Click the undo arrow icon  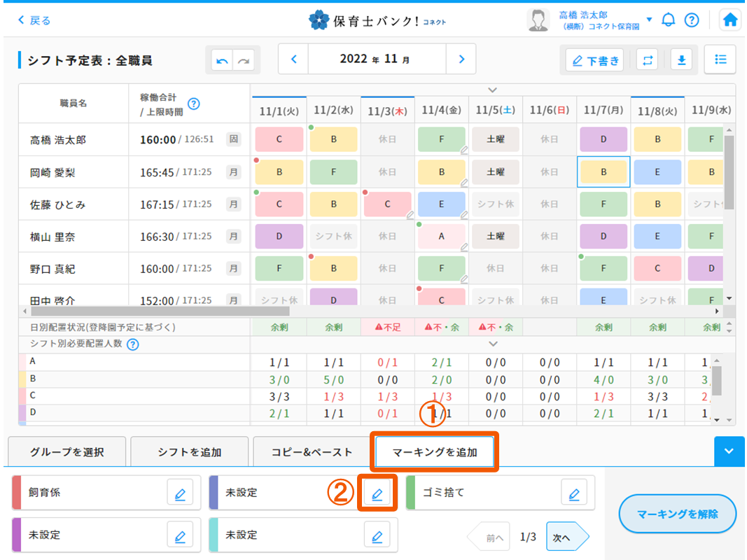(223, 61)
